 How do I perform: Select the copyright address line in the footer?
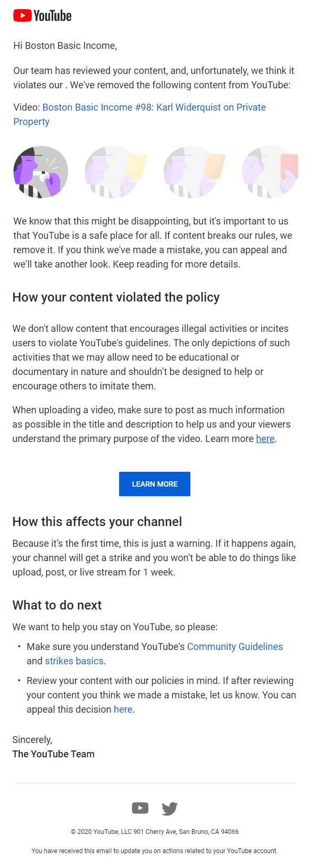pos(154,831)
